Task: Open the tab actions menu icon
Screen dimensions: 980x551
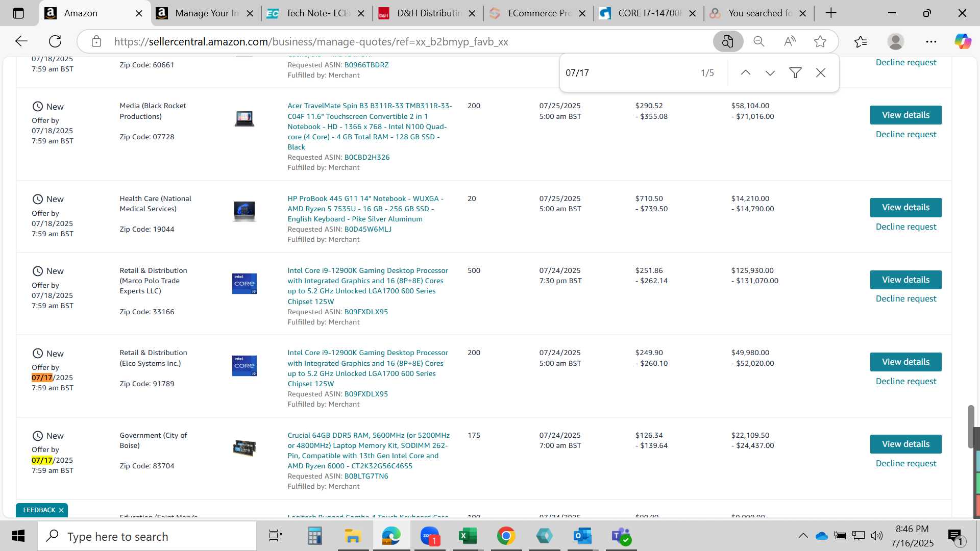Action: (18, 13)
